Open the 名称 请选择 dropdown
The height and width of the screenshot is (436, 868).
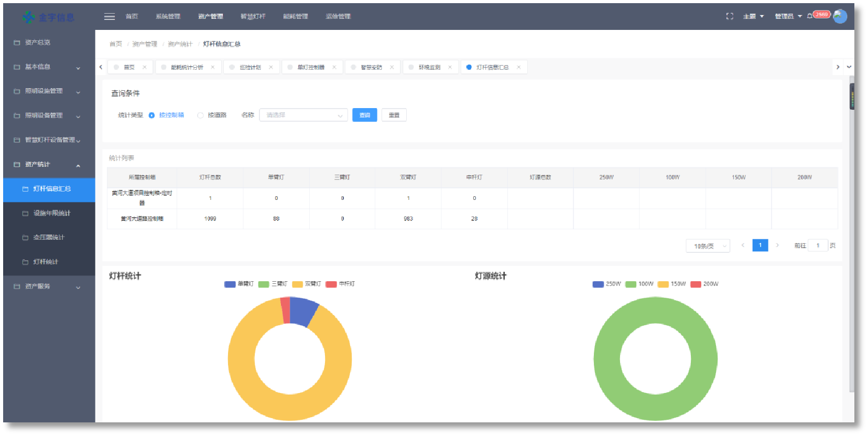303,115
